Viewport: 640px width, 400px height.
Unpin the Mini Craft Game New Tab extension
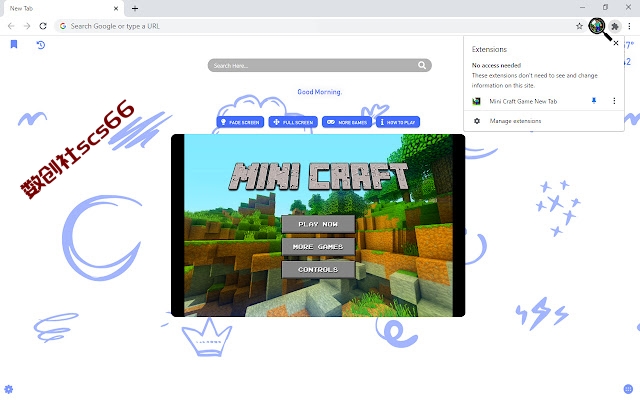click(594, 101)
